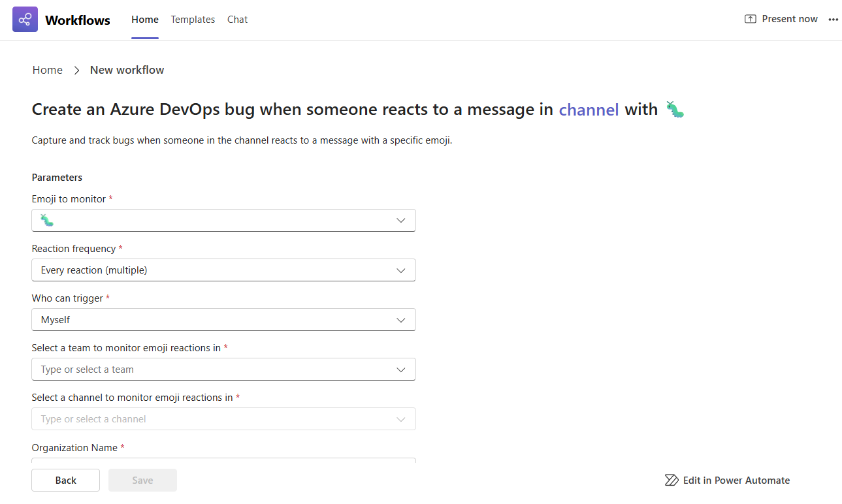
Task: Click the 'Myself' value text
Action: (56, 320)
